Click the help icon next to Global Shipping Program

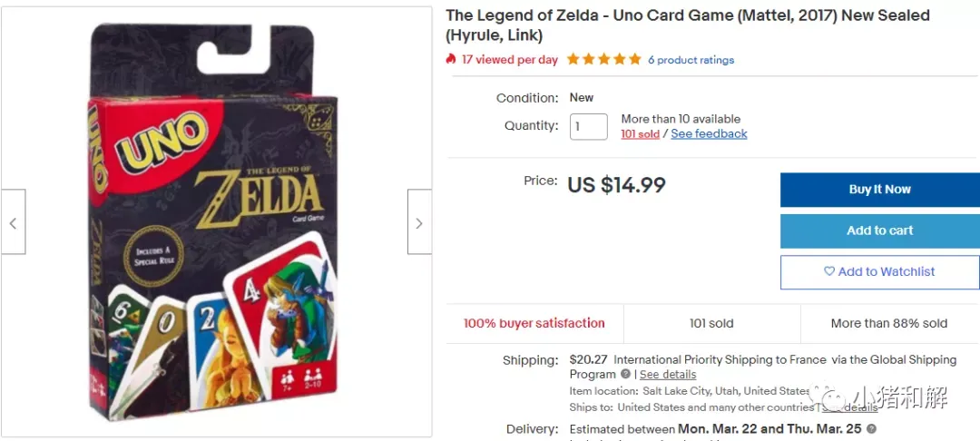(625, 374)
